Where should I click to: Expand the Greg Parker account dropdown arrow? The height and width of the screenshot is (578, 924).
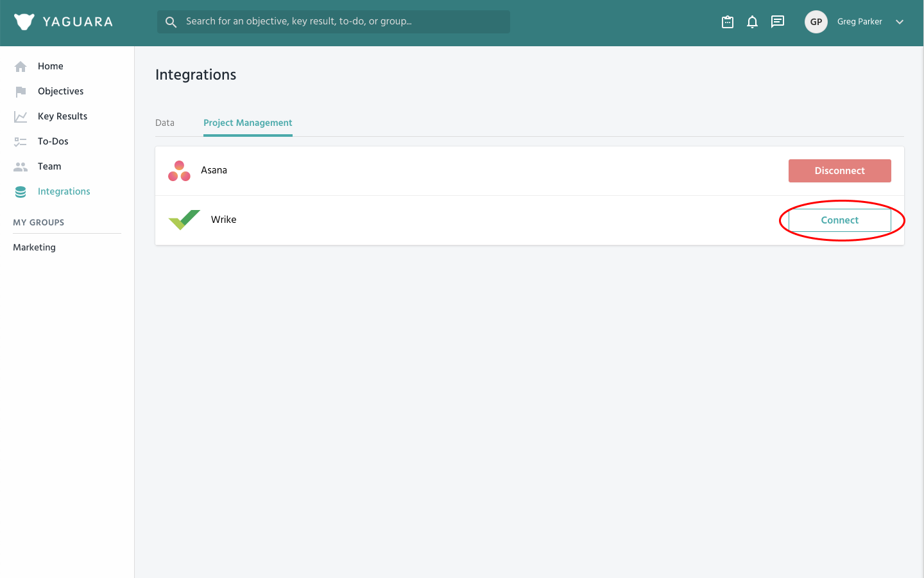point(900,22)
